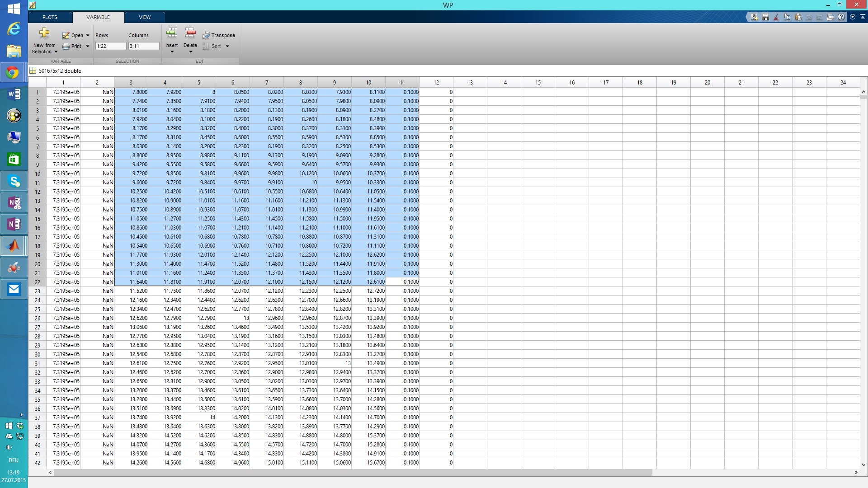Click the Paste clipboard icon
Image resolution: width=868 pixels, height=488 pixels.
click(798, 17)
